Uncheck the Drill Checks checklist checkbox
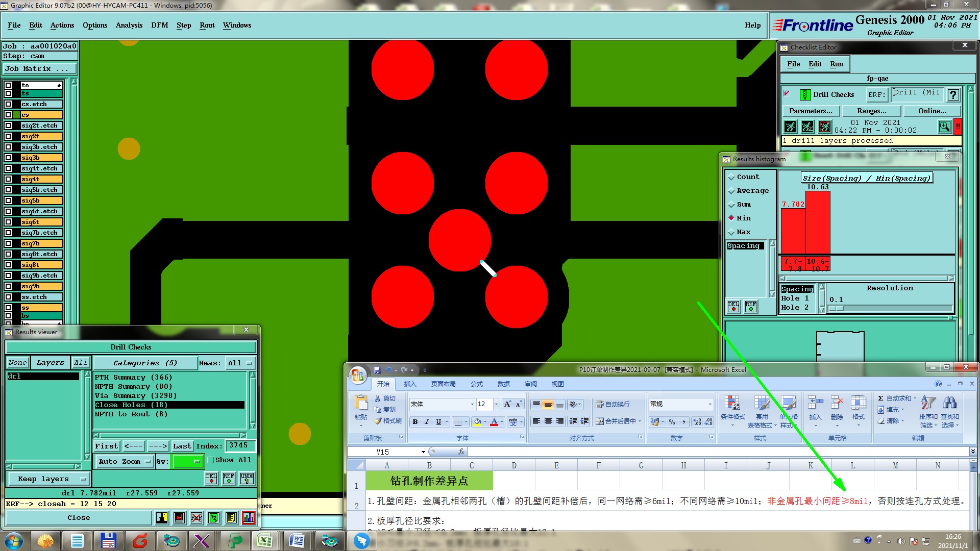Viewport: 980px width, 551px height. pyautogui.click(x=787, y=93)
